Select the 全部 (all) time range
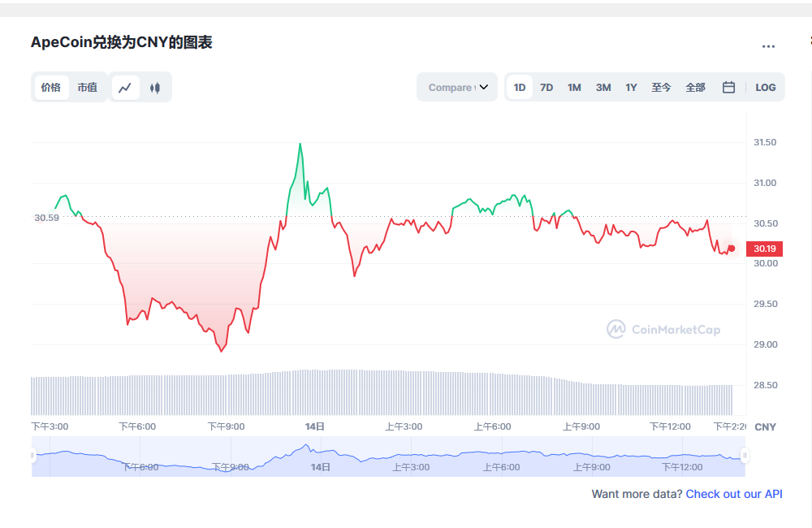 tap(696, 88)
